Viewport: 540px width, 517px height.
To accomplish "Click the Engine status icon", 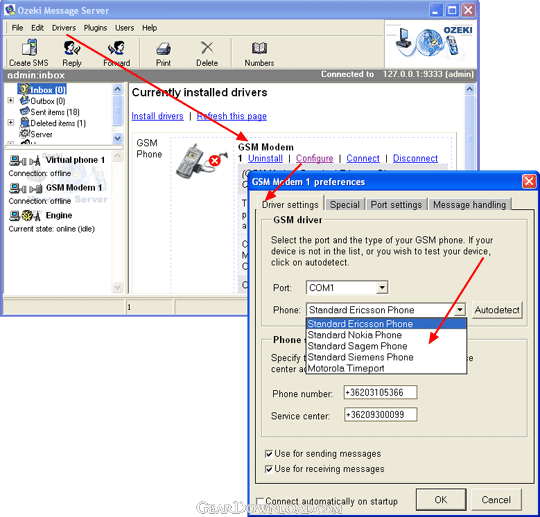I will (25, 216).
